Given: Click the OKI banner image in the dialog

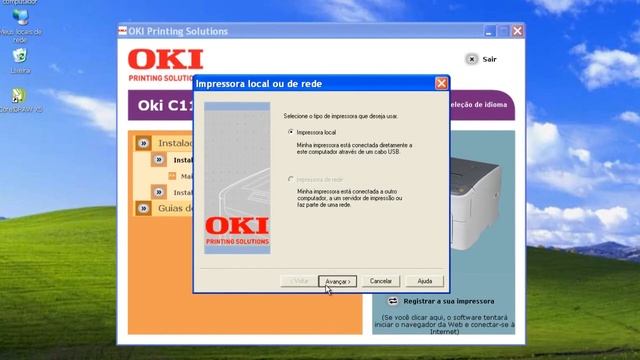Looking at the screenshot, I should tap(237, 178).
